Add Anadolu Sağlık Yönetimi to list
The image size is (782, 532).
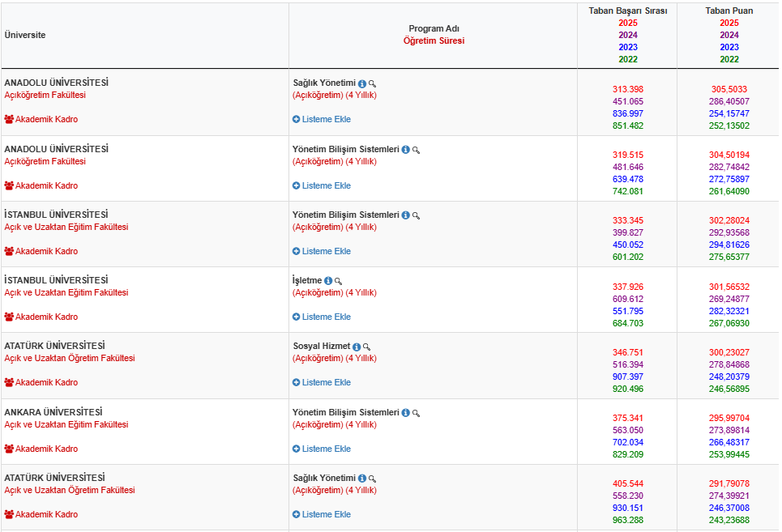[x=322, y=120]
